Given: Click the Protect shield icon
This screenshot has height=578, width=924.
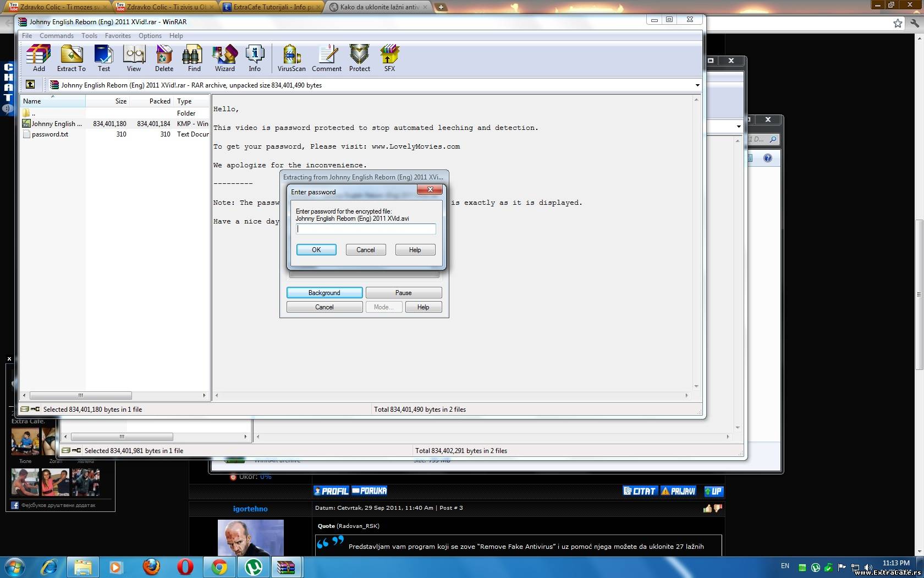Looking at the screenshot, I should pyautogui.click(x=359, y=58).
